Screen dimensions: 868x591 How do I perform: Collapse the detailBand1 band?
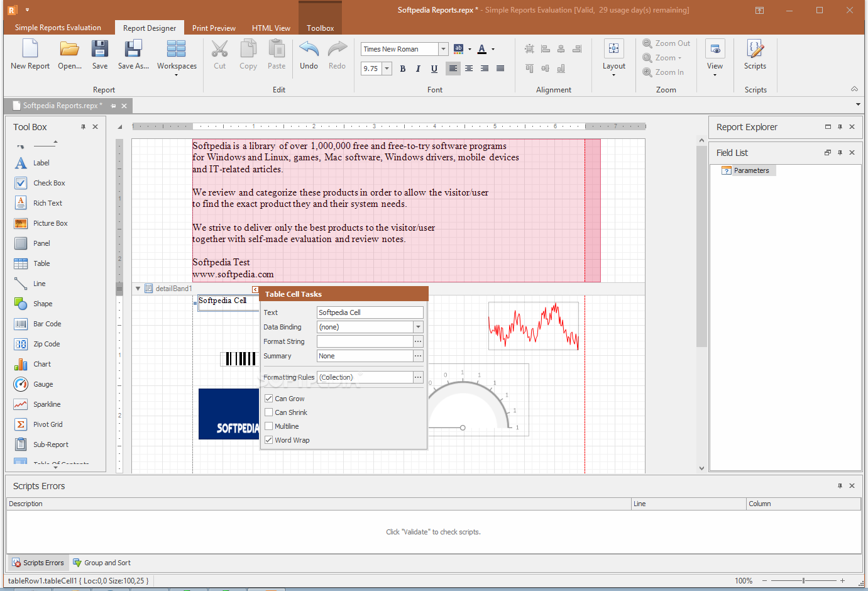[x=138, y=289]
